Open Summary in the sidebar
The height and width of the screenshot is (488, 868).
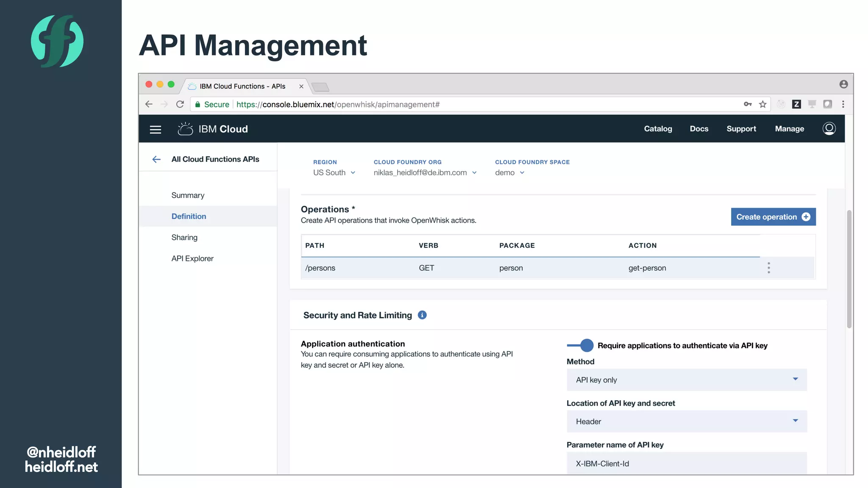(x=188, y=195)
